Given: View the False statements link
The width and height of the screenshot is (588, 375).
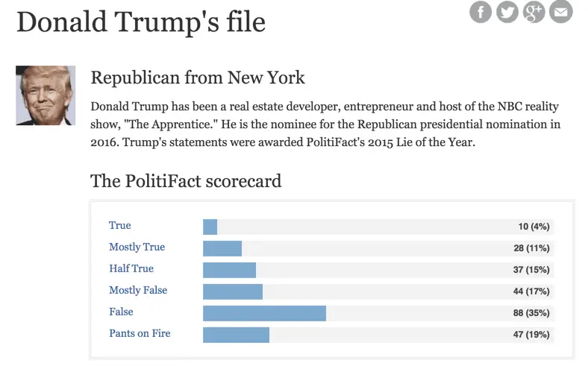Looking at the screenshot, I should 121,312.
